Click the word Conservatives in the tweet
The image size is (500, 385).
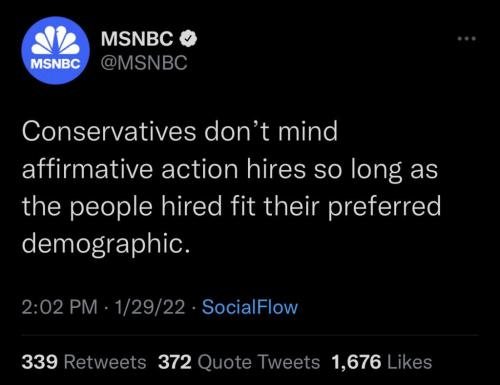click(109, 131)
